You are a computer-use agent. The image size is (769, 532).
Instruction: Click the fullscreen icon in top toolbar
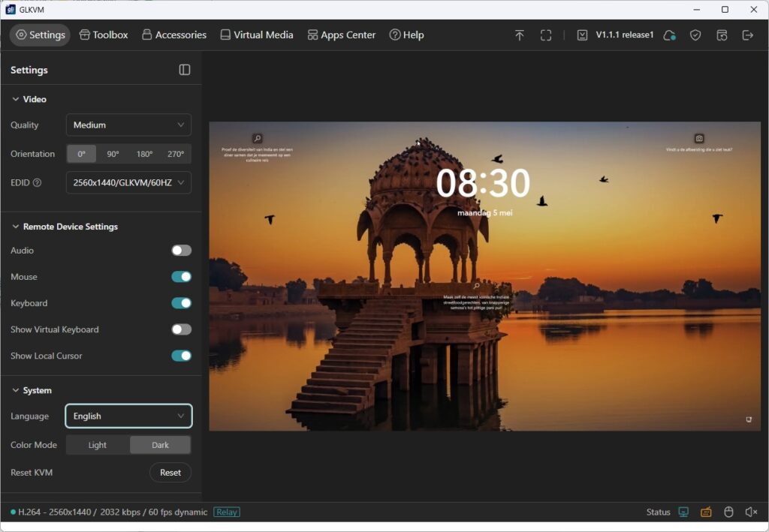point(546,35)
